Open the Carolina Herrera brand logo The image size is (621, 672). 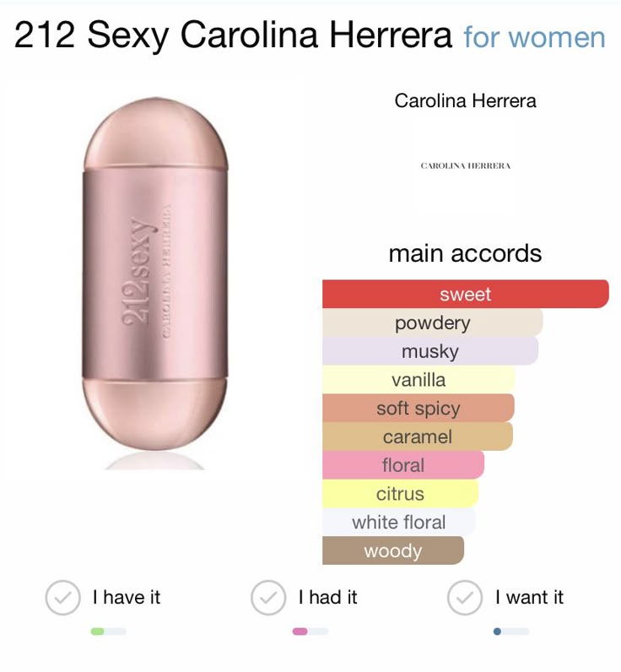pos(465,165)
